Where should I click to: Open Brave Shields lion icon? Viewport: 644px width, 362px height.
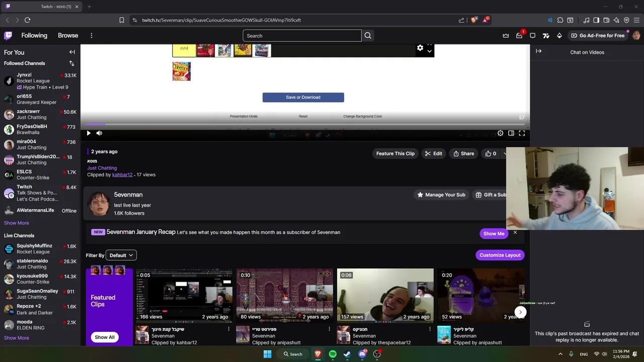point(473,20)
